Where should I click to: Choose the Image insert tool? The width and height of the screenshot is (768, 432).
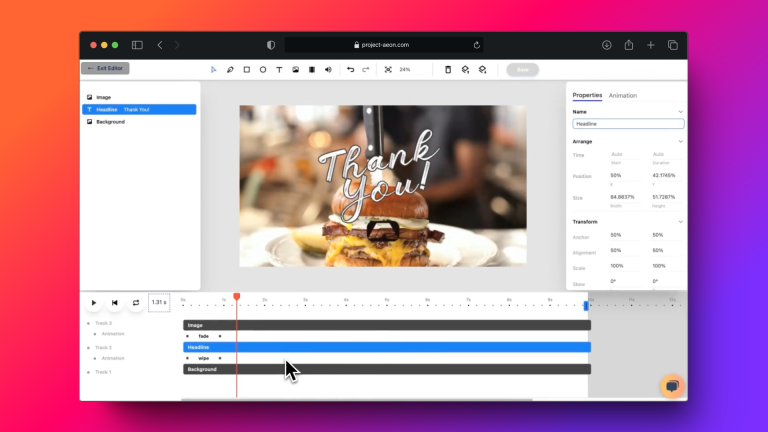click(295, 70)
